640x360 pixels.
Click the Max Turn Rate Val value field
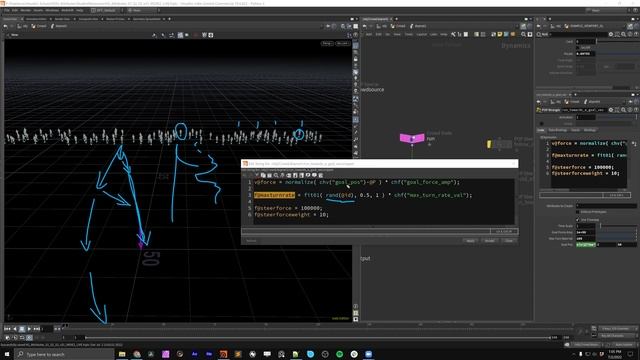(x=585, y=238)
